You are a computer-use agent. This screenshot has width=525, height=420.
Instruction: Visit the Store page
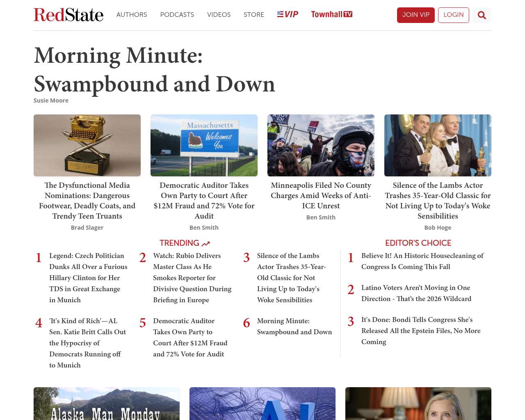[254, 15]
